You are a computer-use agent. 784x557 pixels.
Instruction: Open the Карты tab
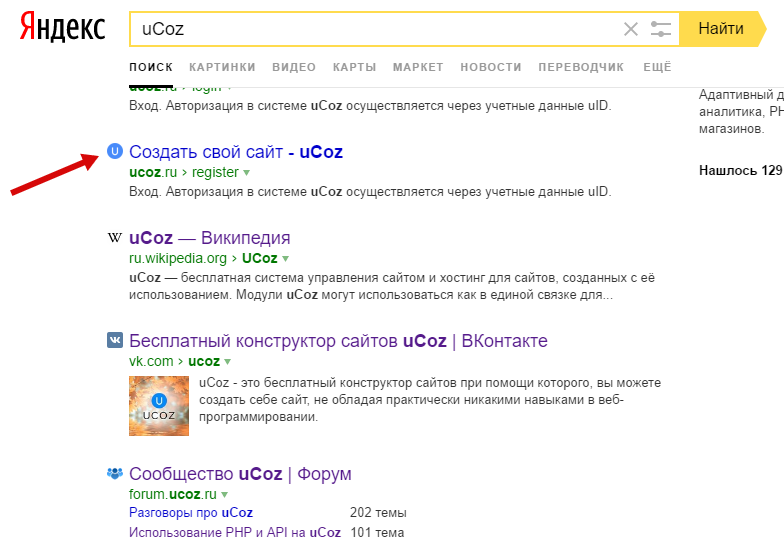[354, 67]
